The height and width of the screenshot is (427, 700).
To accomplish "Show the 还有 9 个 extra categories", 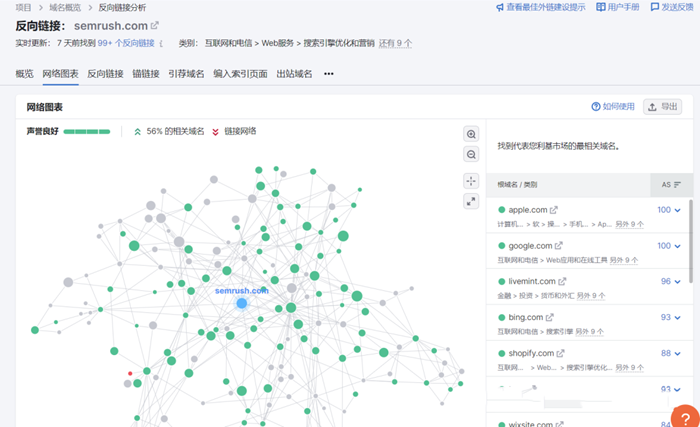I will point(395,43).
